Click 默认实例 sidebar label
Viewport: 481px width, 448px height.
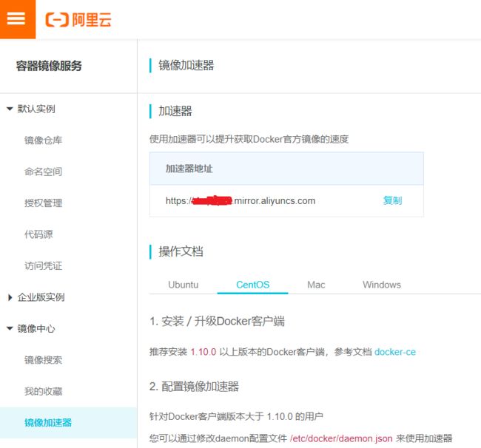[x=36, y=109]
